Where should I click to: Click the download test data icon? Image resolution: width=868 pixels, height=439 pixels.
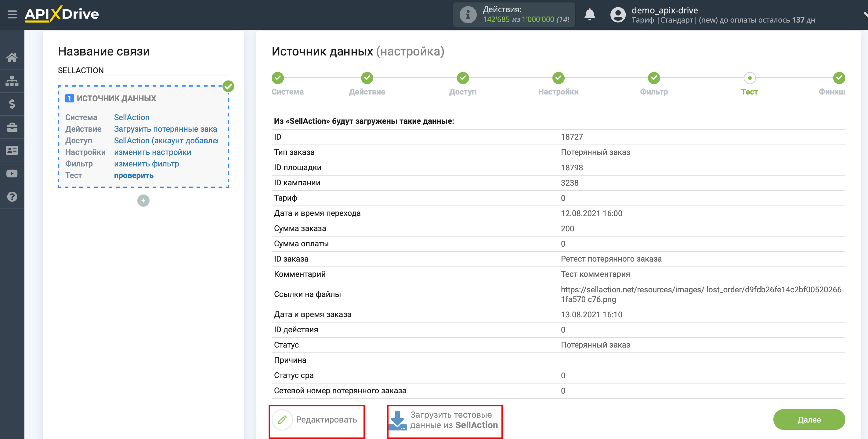(x=398, y=420)
